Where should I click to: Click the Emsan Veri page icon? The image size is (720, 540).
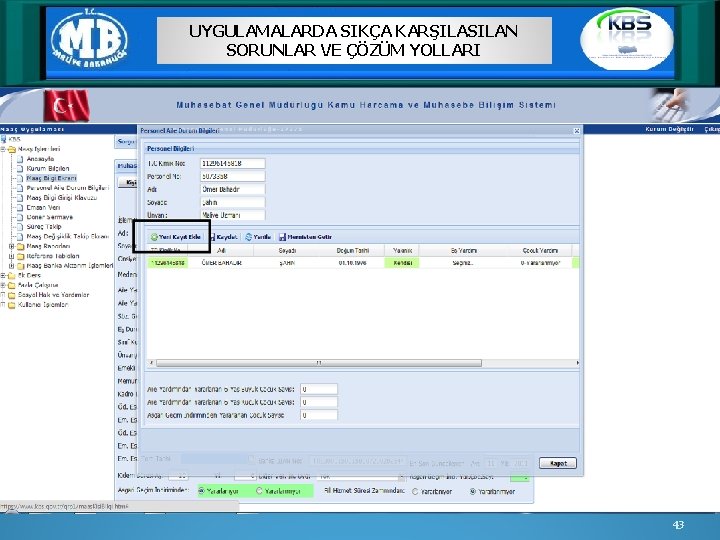point(20,208)
